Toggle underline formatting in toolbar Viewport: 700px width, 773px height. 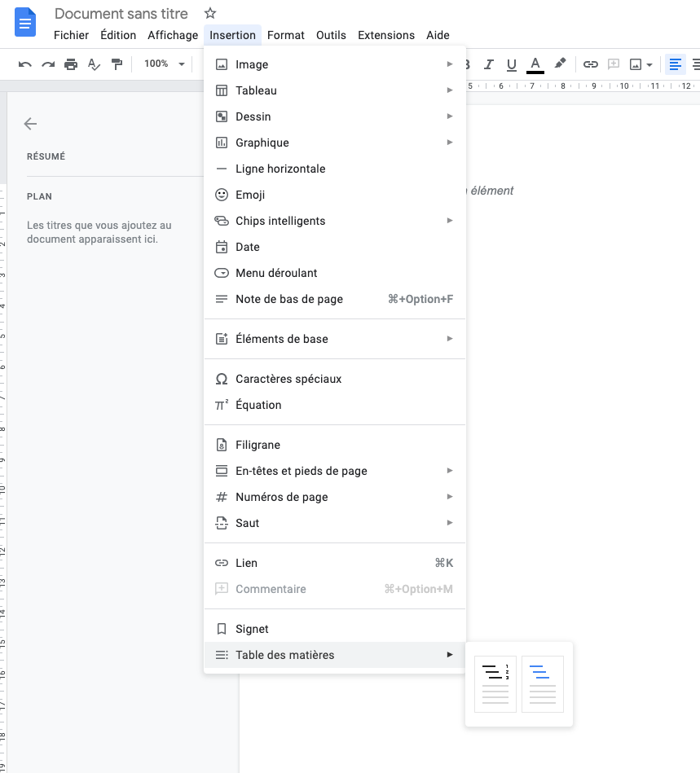(512, 64)
